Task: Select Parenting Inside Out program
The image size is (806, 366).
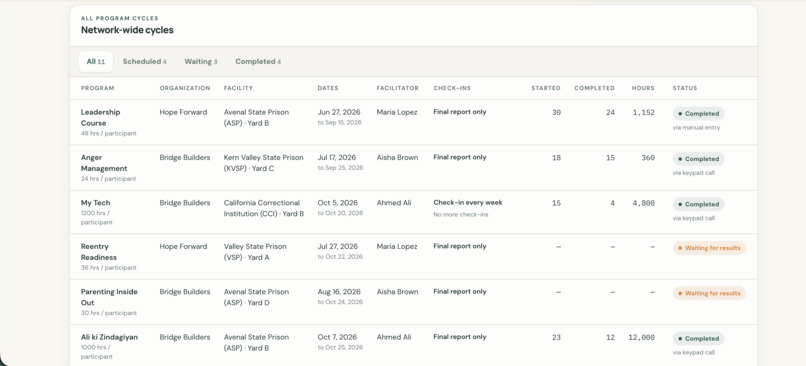Action: (x=109, y=297)
